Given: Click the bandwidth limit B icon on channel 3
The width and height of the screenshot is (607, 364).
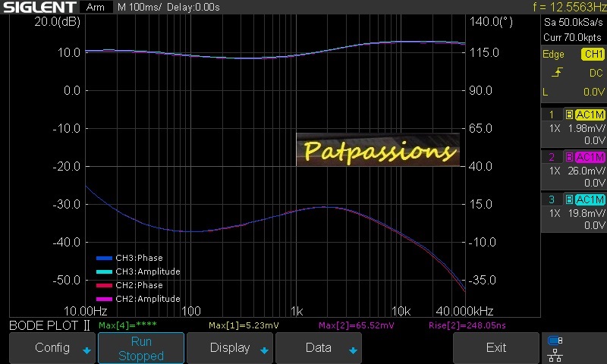Looking at the screenshot, I should (x=569, y=199).
